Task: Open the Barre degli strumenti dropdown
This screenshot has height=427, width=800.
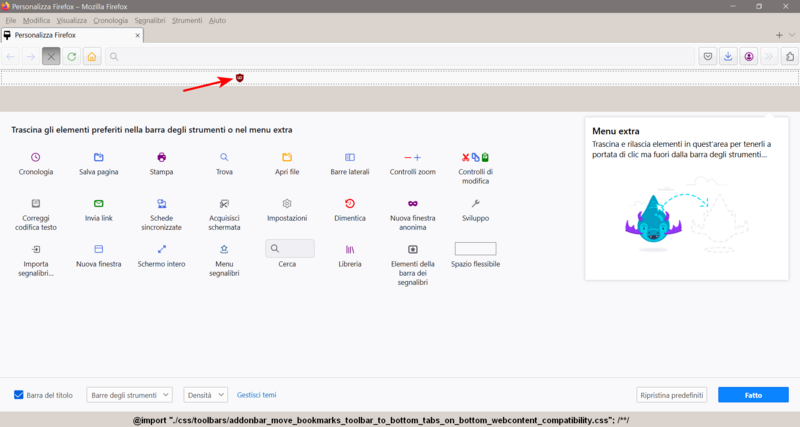Action: 130,395
